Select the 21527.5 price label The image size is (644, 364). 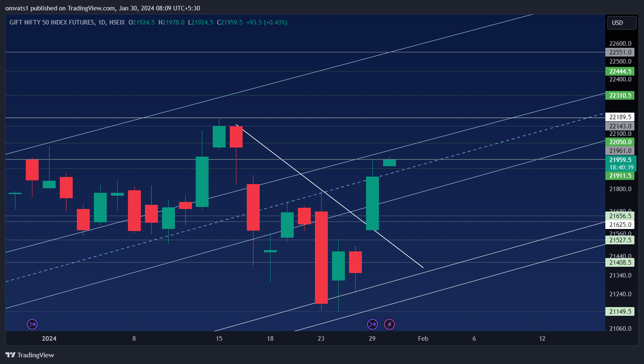pyautogui.click(x=620, y=240)
